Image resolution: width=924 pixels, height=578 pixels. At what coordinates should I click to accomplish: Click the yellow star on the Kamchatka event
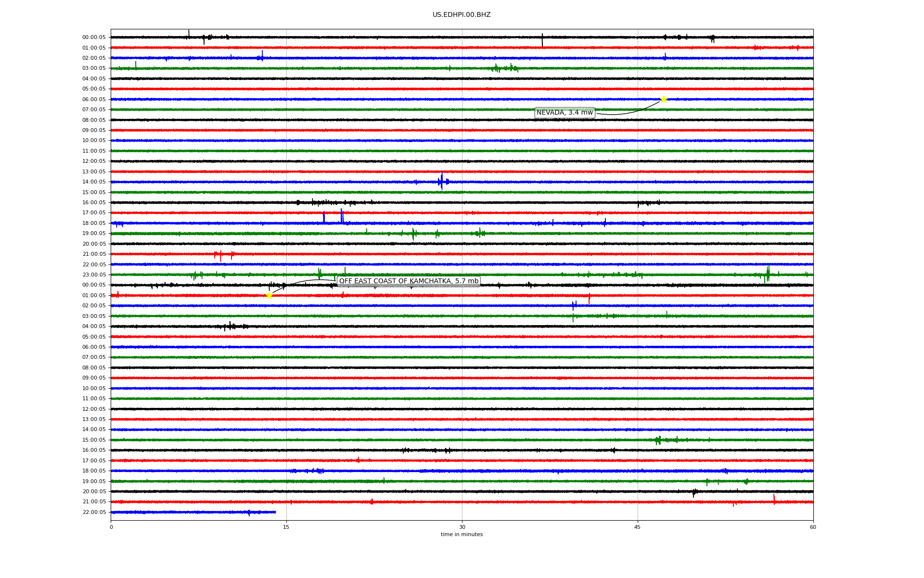(269, 295)
